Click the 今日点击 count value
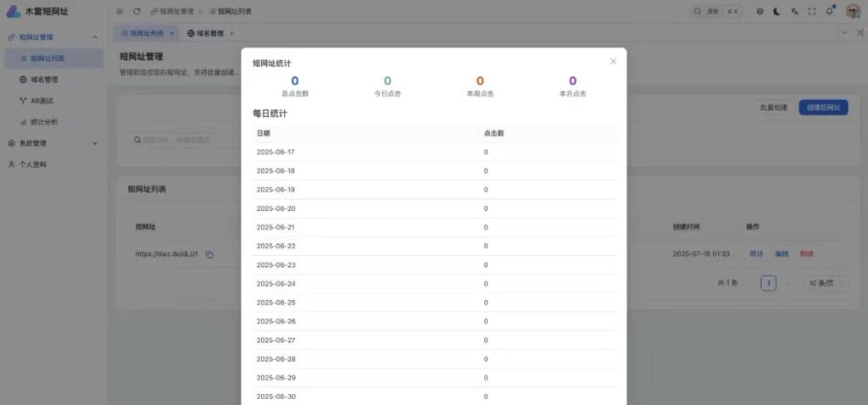868x405 pixels. point(387,81)
